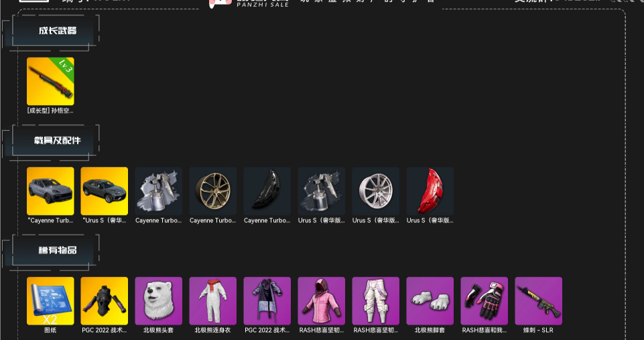Click the Cayenne Turbo label under first spray gun
The height and width of the screenshot is (340, 644).
pos(159,221)
